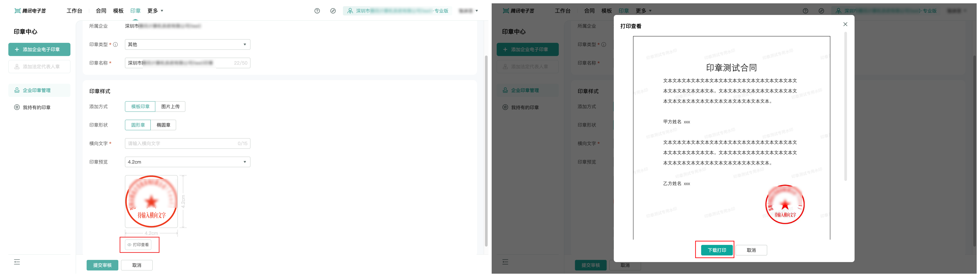
Task: Click 添加企业电子印章 button in left window
Action: click(39, 49)
